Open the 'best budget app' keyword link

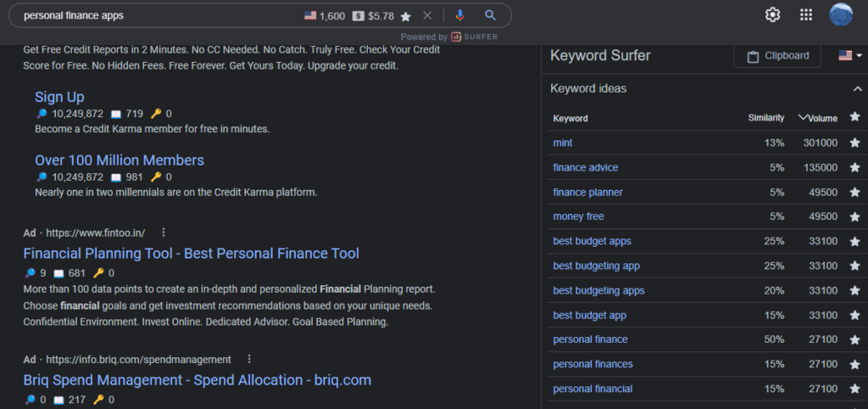click(590, 316)
